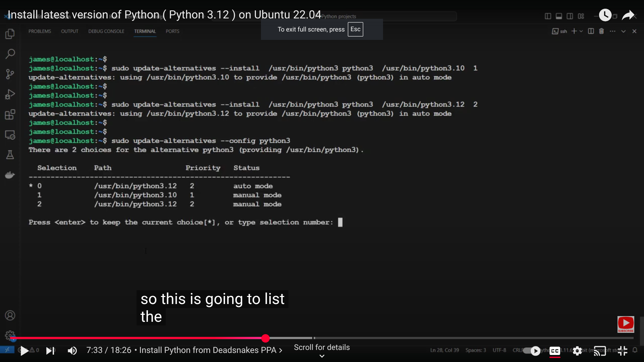Screen dimensions: 644x362
Task: Switch to the DEBUG CONSOLE tab
Action: click(x=106, y=31)
